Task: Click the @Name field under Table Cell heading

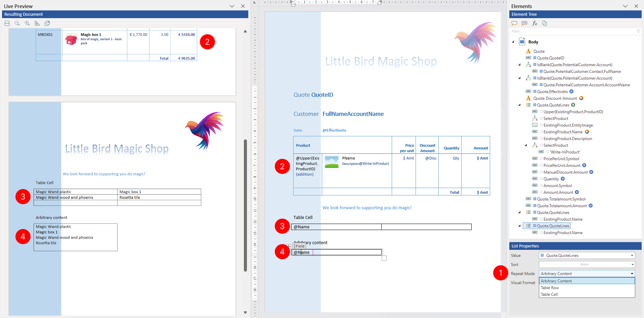Action: click(x=301, y=227)
